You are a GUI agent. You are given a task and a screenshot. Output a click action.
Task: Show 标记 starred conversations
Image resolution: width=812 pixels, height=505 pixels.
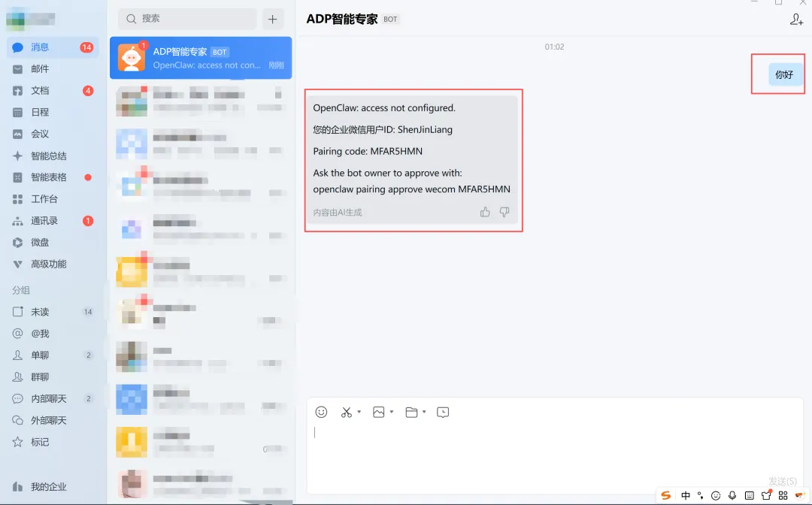(52, 443)
